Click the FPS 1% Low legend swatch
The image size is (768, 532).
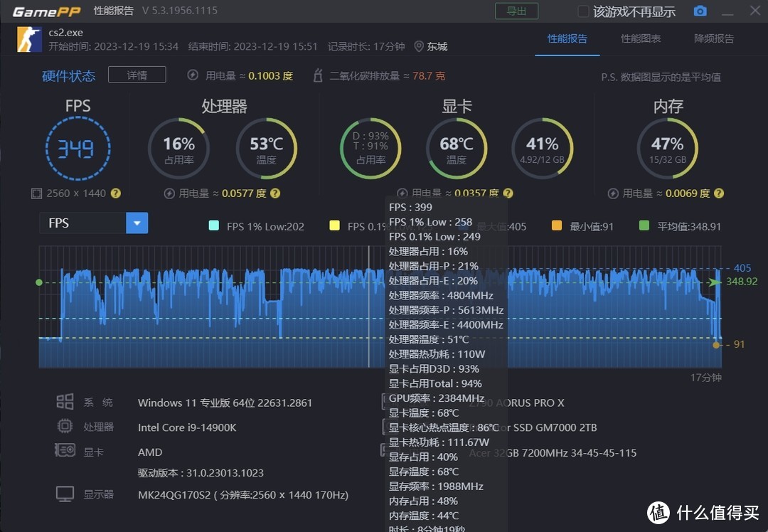point(213,225)
